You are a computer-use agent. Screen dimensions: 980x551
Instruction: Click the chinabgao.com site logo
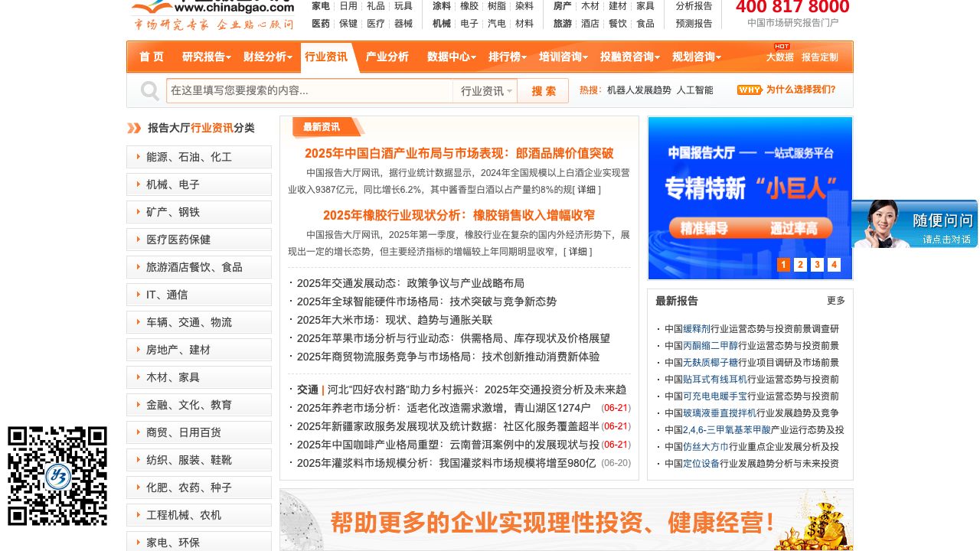pyautogui.click(x=212, y=15)
